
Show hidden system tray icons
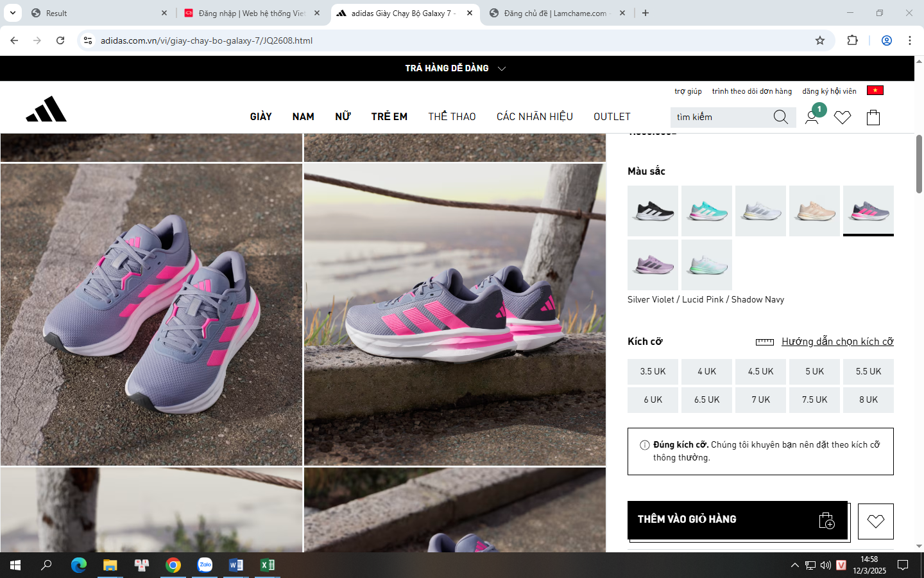(794, 565)
